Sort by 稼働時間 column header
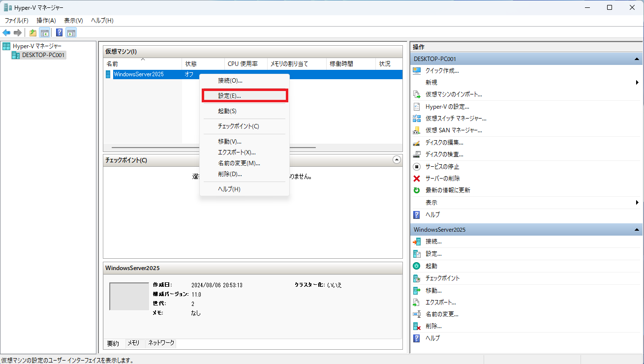644x364 pixels. coord(350,64)
